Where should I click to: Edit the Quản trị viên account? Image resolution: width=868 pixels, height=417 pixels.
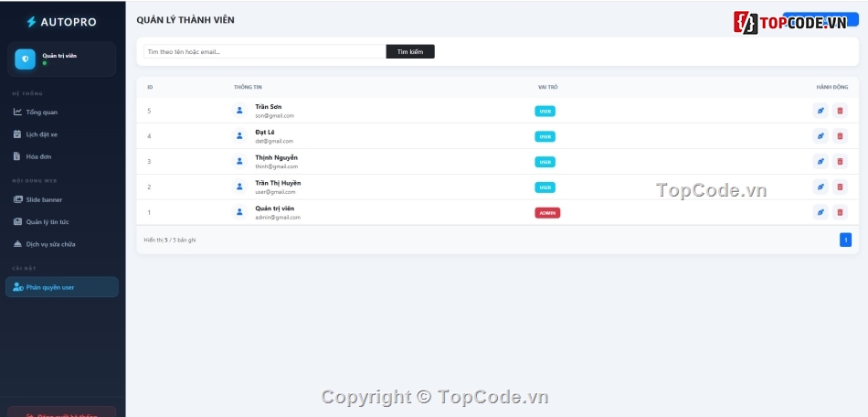(x=820, y=212)
